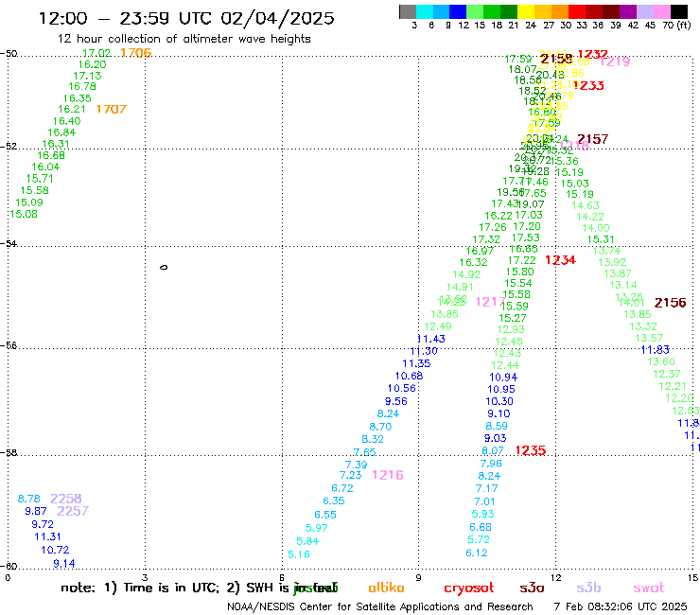This screenshot has width=700, height=615.
Task: Select the wave height value 15.31
Action: (x=601, y=239)
